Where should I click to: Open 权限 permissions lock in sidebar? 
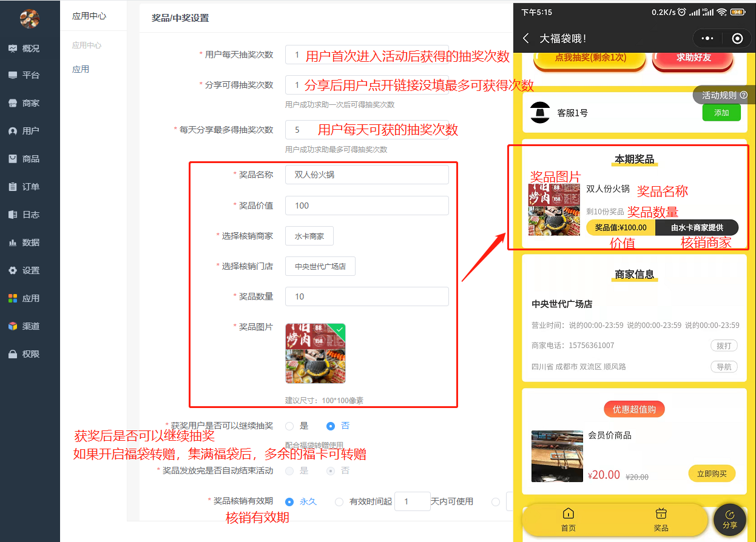pyautogui.click(x=24, y=354)
